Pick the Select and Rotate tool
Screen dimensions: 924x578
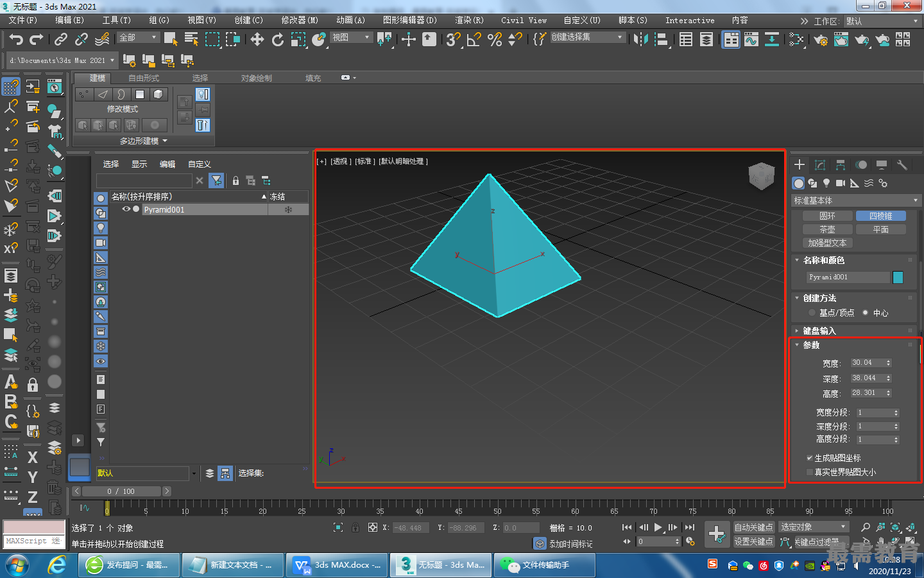tap(278, 40)
